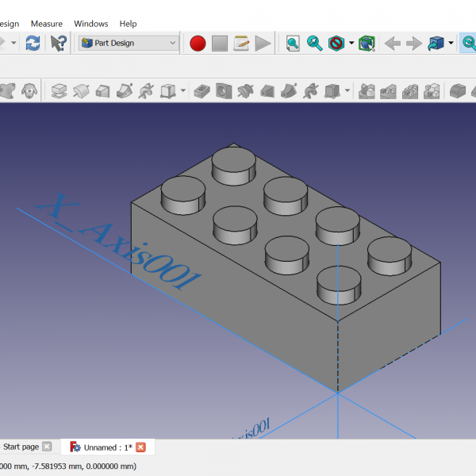This screenshot has width=476, height=476.
Task: Close the Unnamed : 1* document tab
Action: (141, 447)
